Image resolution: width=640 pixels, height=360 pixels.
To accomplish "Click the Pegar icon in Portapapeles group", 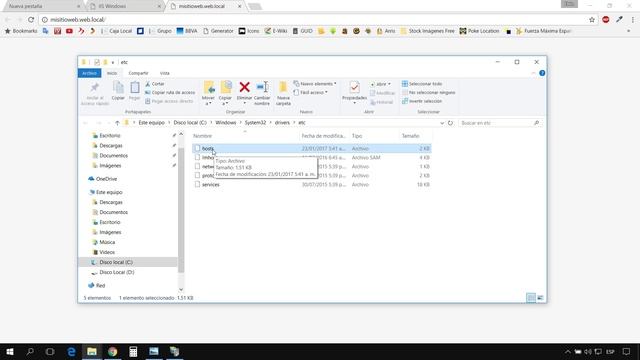I will point(135,87).
